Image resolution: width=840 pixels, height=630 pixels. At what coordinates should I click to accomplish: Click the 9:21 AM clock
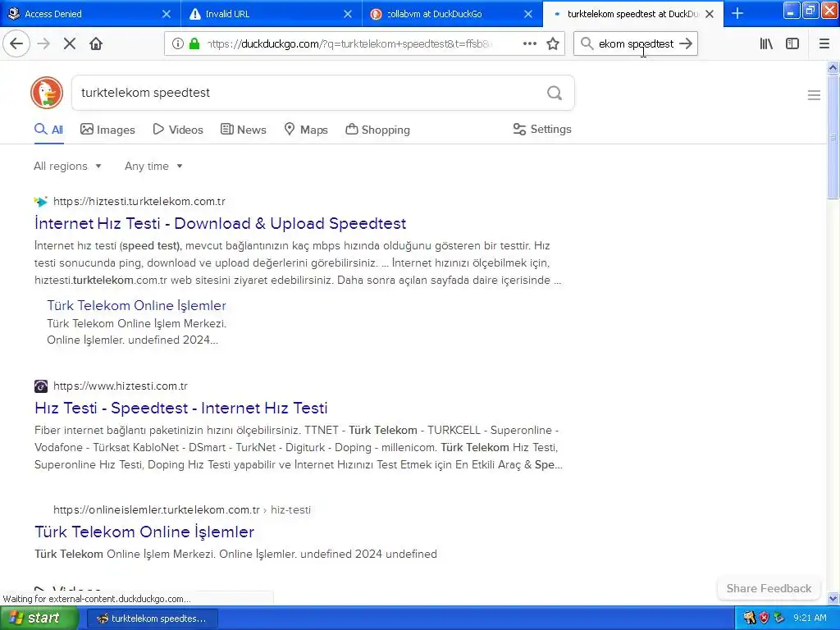tap(810, 619)
